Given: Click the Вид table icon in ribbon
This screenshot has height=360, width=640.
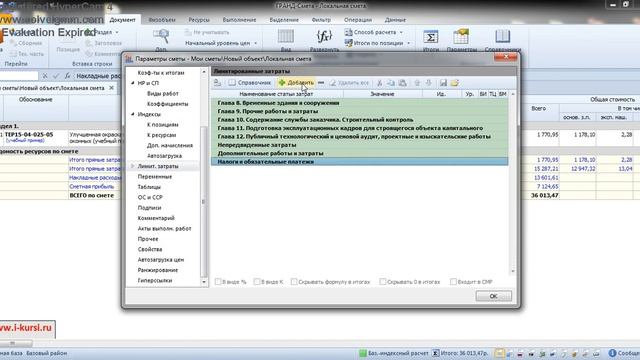Looking at the screenshot, I should (286, 37).
